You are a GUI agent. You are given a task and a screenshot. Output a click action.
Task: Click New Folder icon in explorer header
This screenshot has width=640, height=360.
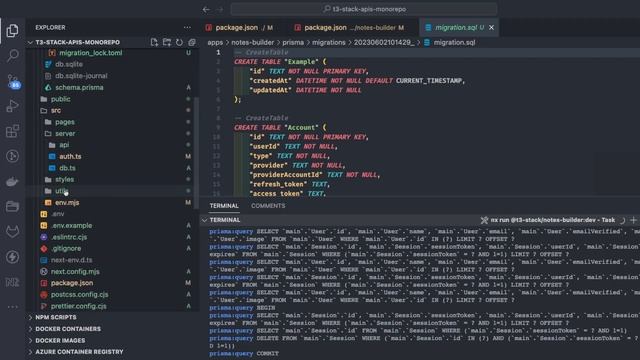(167, 42)
